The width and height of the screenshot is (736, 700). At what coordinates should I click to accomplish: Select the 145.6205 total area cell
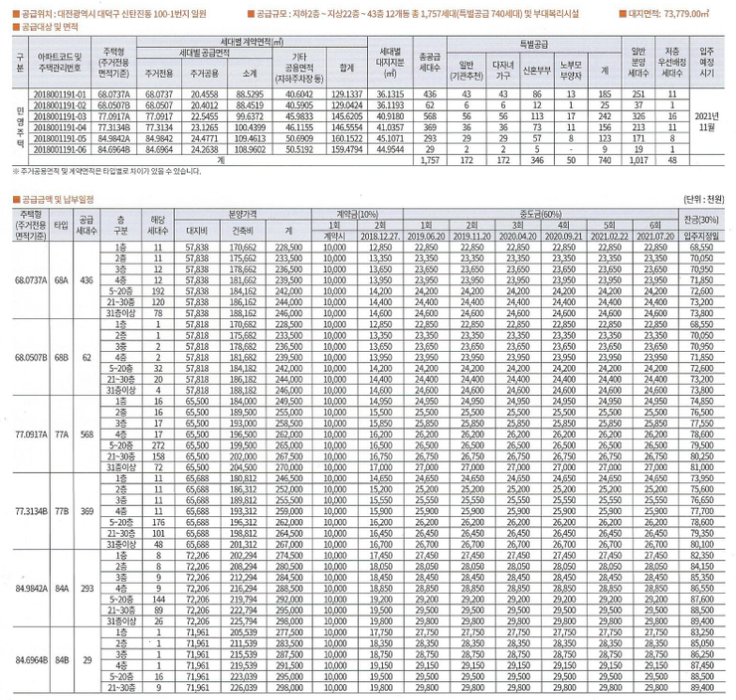[346, 116]
